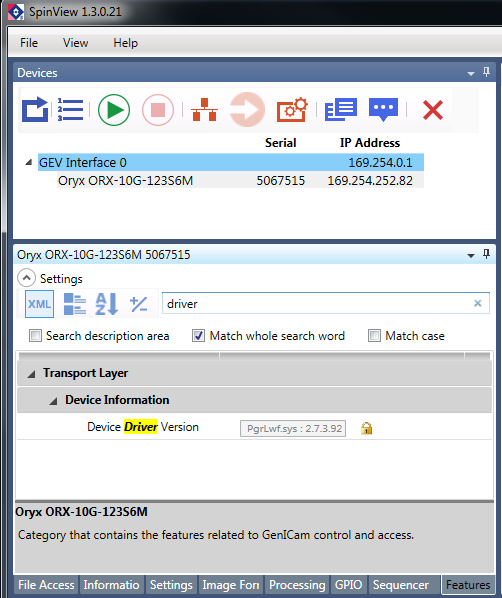Start acquisition with green play button

[x=114, y=110]
